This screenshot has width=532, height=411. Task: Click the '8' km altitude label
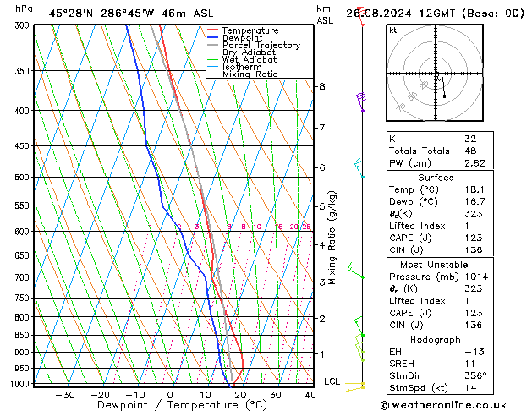[x=321, y=86]
